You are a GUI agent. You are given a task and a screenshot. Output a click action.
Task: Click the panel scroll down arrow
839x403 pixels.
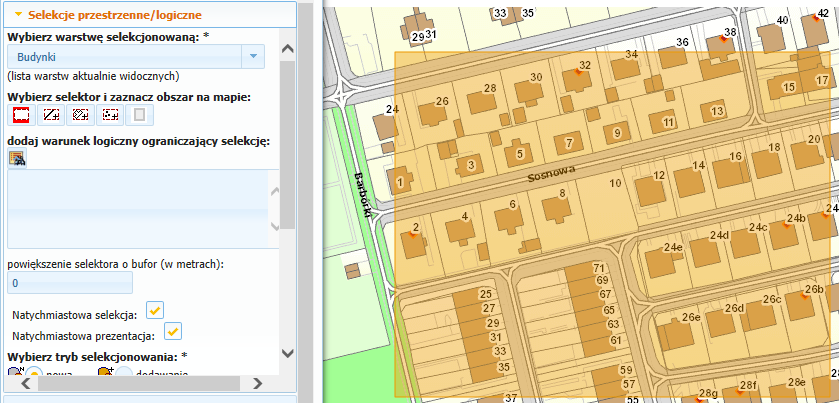(x=287, y=353)
